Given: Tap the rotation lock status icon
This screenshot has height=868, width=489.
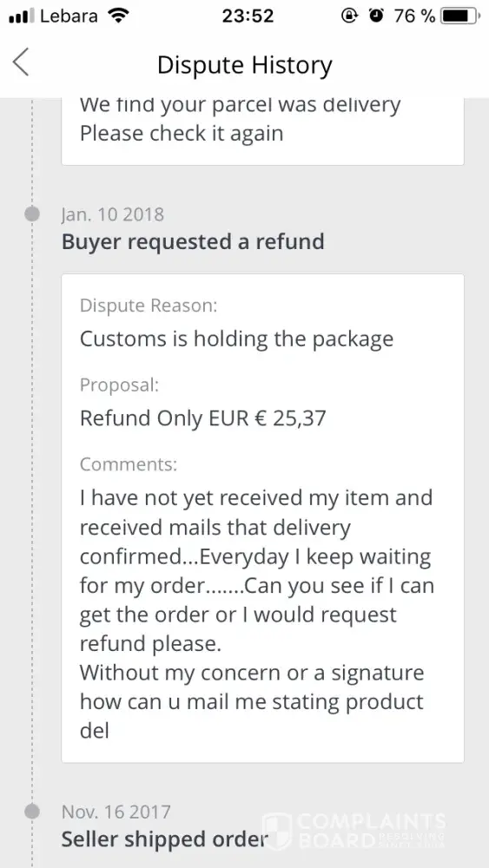Looking at the screenshot, I should [x=350, y=16].
